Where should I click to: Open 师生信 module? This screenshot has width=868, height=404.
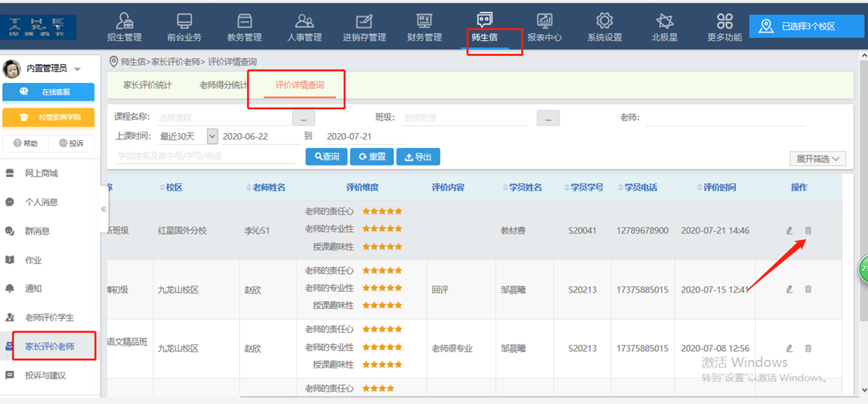[x=485, y=28]
